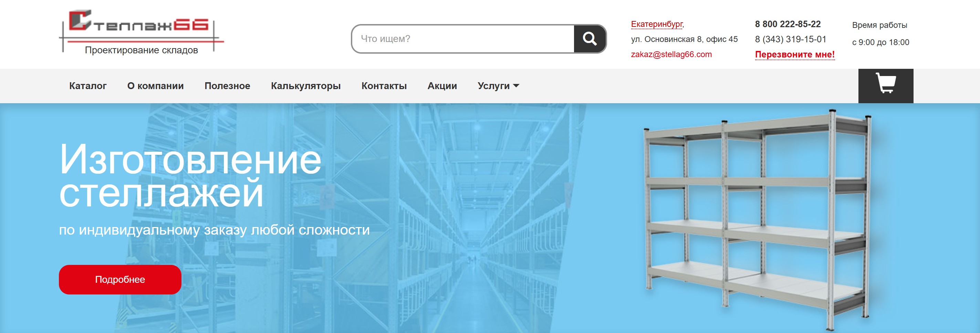Viewport: 980px width, 333px height.
Task: Click the zakaz@stellag66.com email link
Action: coord(671,54)
